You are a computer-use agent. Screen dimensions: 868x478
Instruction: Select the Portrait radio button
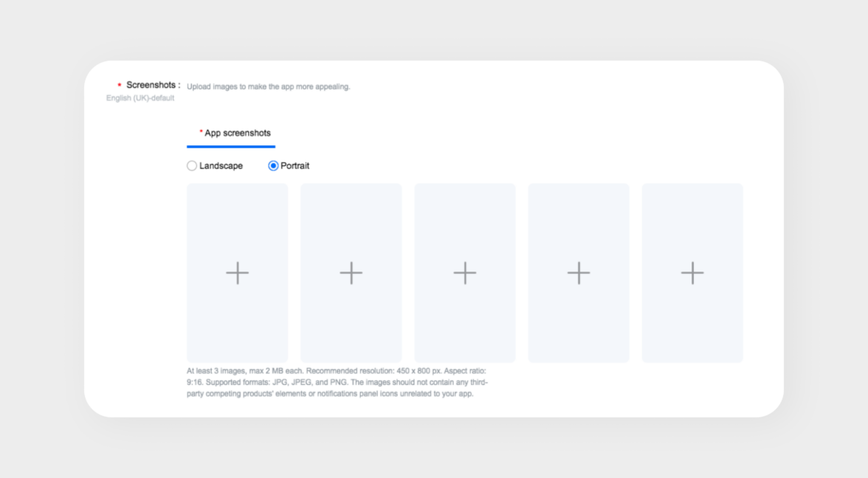pos(273,166)
